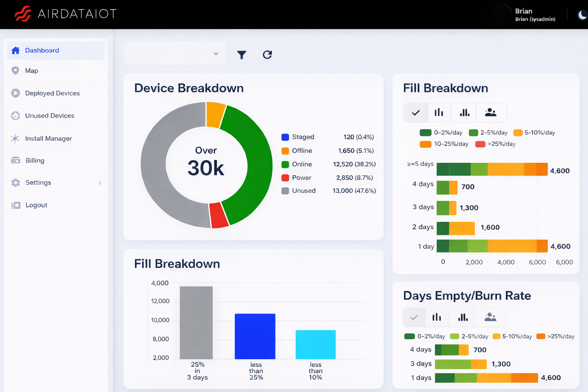Toggle dark mode with the moon icon

(581, 15)
